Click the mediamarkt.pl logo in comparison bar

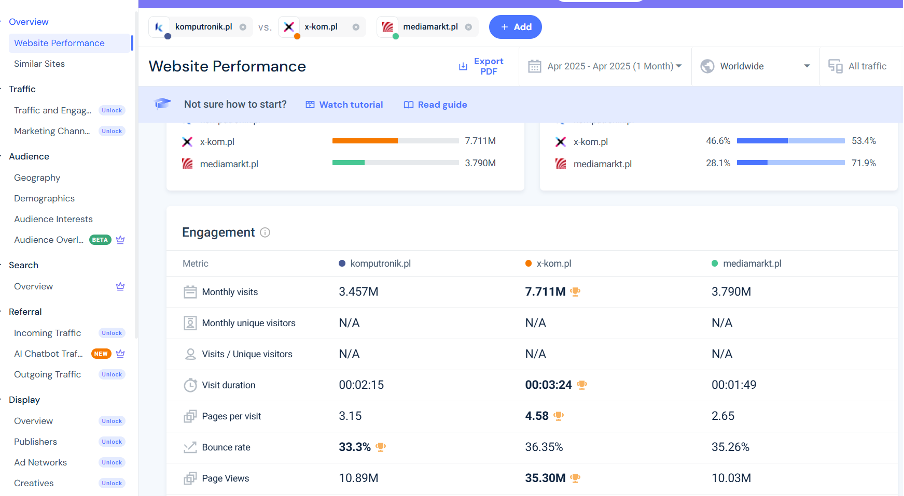387,27
